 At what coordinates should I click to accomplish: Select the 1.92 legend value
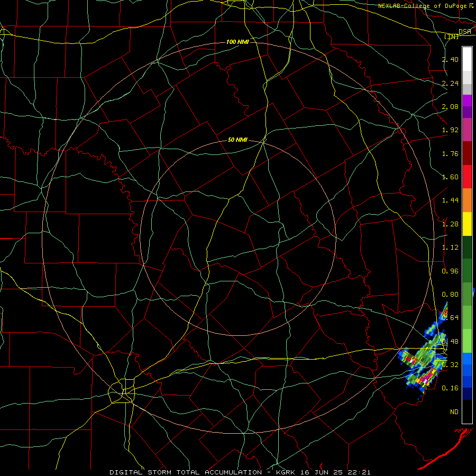pos(450,130)
